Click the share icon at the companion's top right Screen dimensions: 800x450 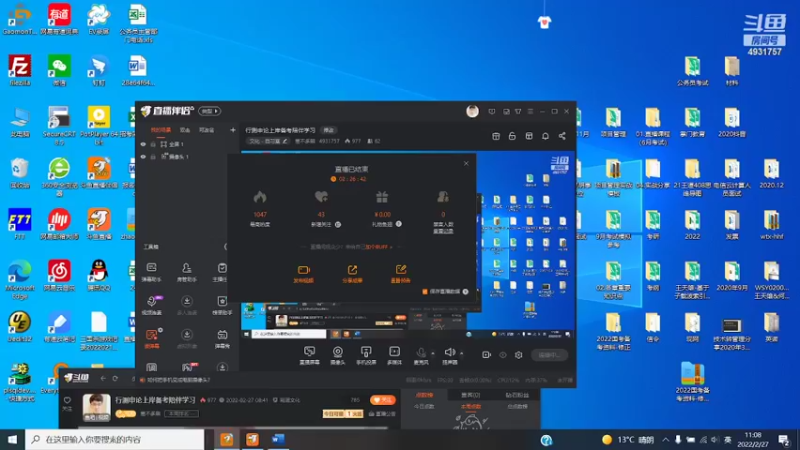562,136
